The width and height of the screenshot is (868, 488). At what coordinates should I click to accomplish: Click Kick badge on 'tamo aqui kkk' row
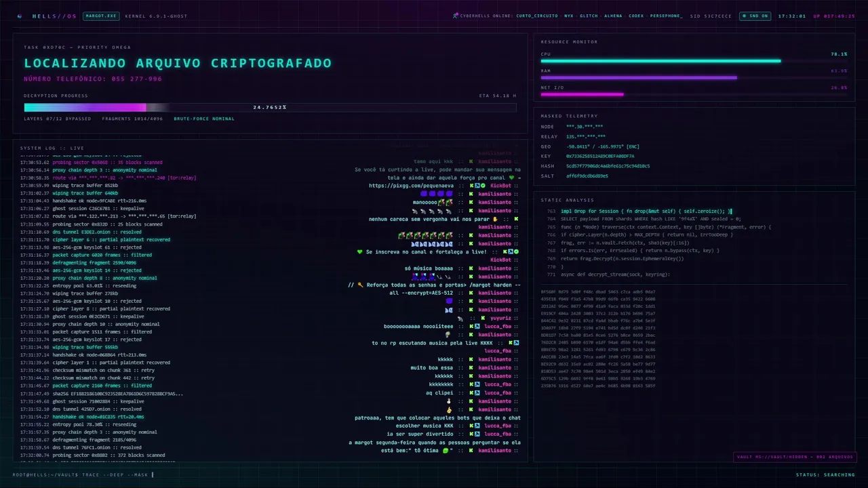471,161
